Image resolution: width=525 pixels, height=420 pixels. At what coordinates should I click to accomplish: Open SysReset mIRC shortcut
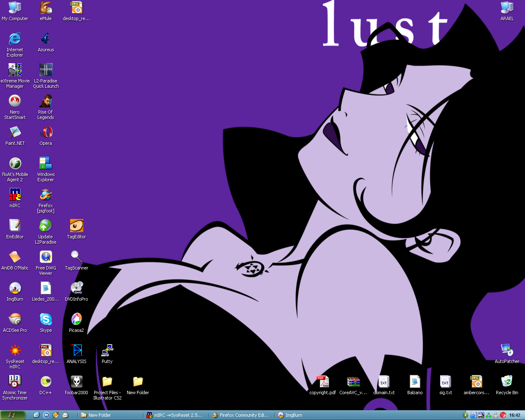[15, 356]
